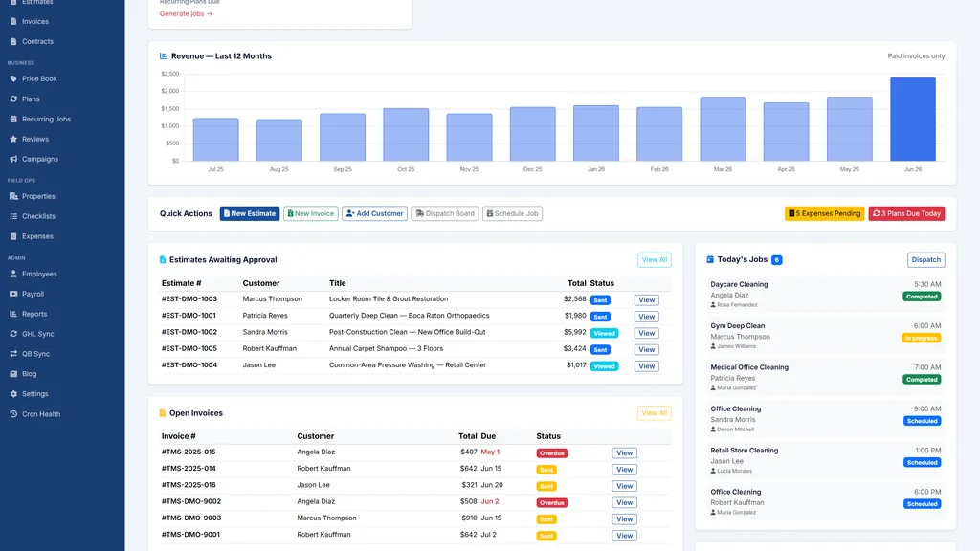Click the Settings gear icon
Screen dimensions: 980x551
(13, 393)
